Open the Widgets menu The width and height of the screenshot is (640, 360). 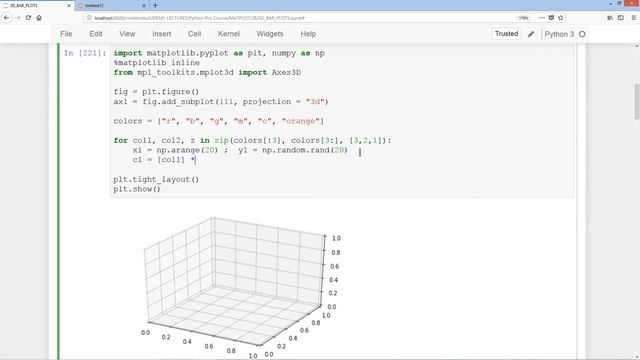click(x=270, y=34)
